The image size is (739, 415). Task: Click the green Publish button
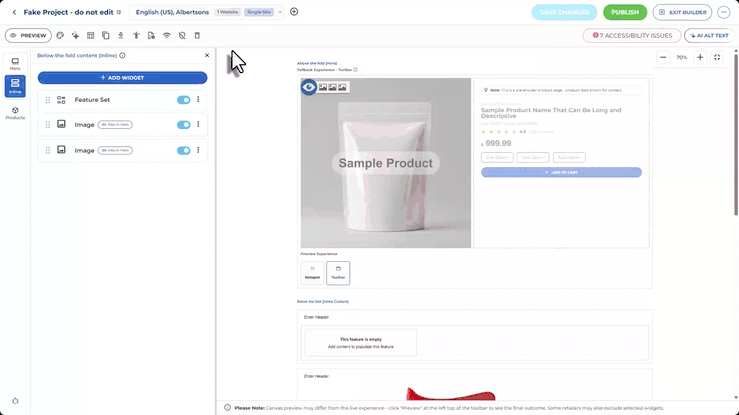(x=625, y=12)
